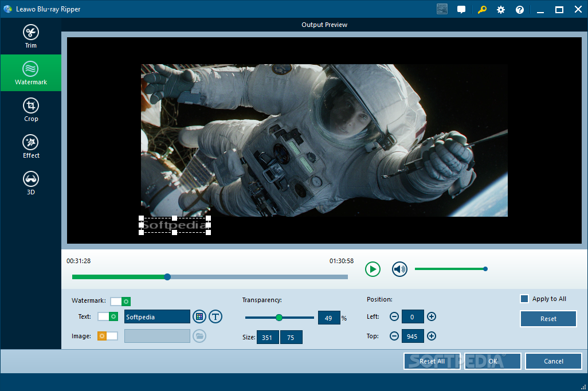The image size is (588, 391).
Task: Browse for watermark image folder icon
Action: pyautogui.click(x=199, y=336)
